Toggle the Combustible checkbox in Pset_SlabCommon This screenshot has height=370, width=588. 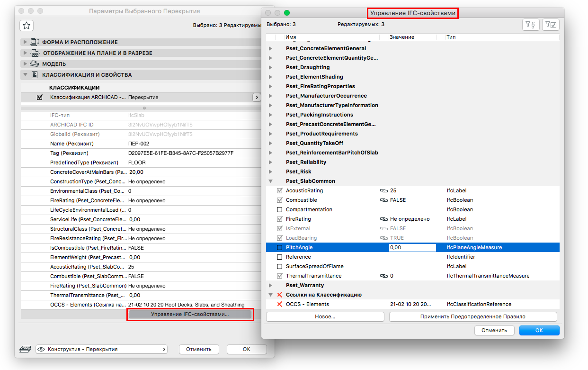(x=279, y=200)
